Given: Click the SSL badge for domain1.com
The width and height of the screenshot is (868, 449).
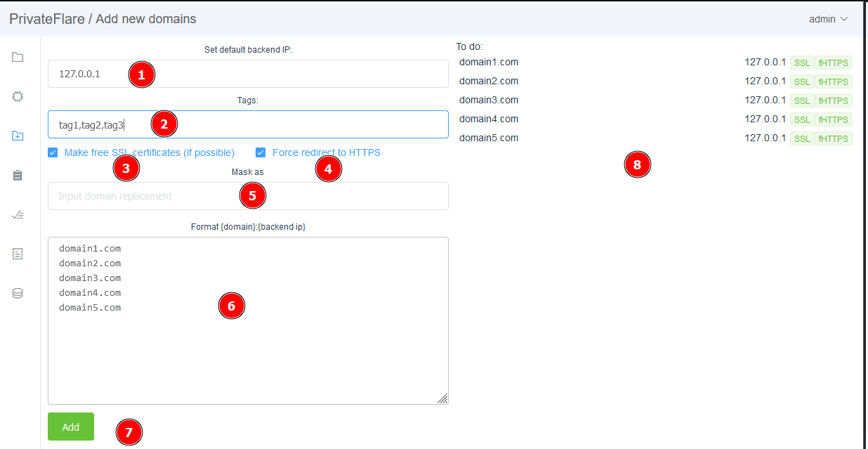Looking at the screenshot, I should pyautogui.click(x=802, y=63).
